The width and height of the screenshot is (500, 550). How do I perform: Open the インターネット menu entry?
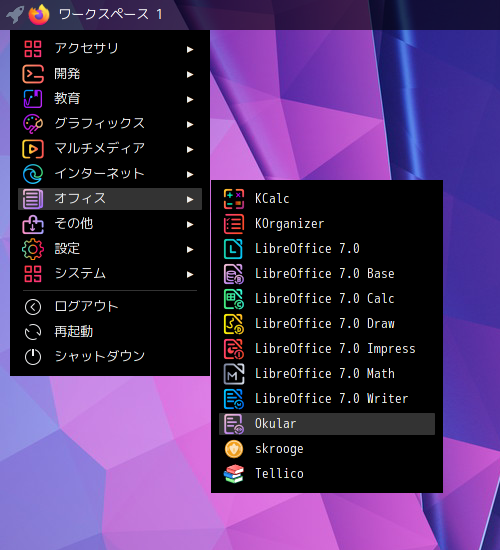(110, 174)
